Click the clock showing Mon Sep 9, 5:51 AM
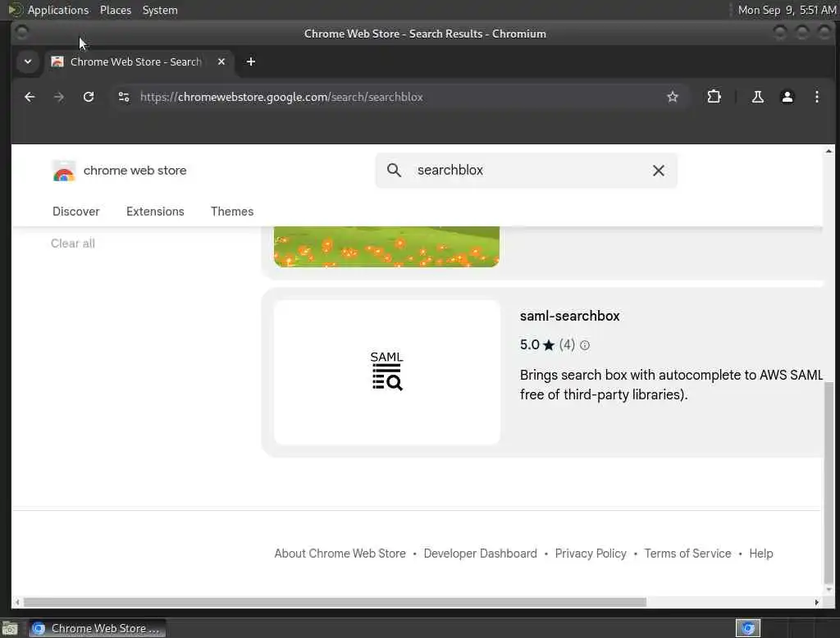Image resolution: width=840 pixels, height=638 pixels. pyautogui.click(x=787, y=10)
